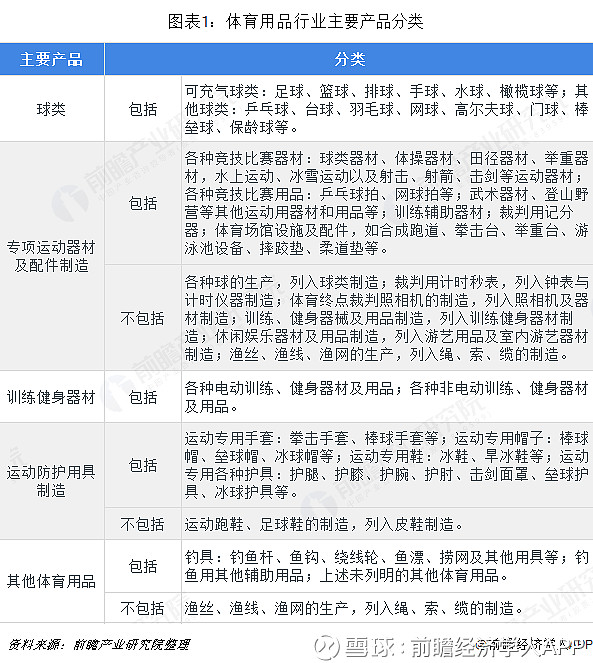The width and height of the screenshot is (593, 663).
Task: Click 包括 beside 各种竞技比赛器材
Action: tap(143, 203)
